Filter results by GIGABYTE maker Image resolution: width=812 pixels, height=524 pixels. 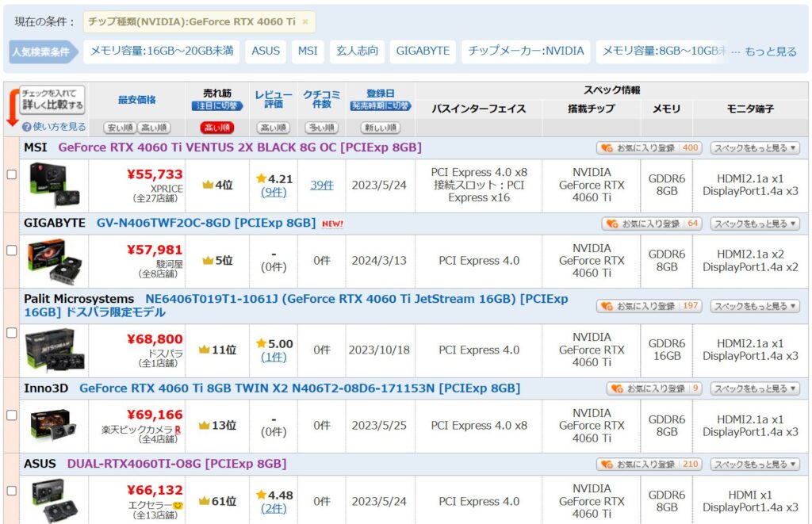click(x=423, y=52)
